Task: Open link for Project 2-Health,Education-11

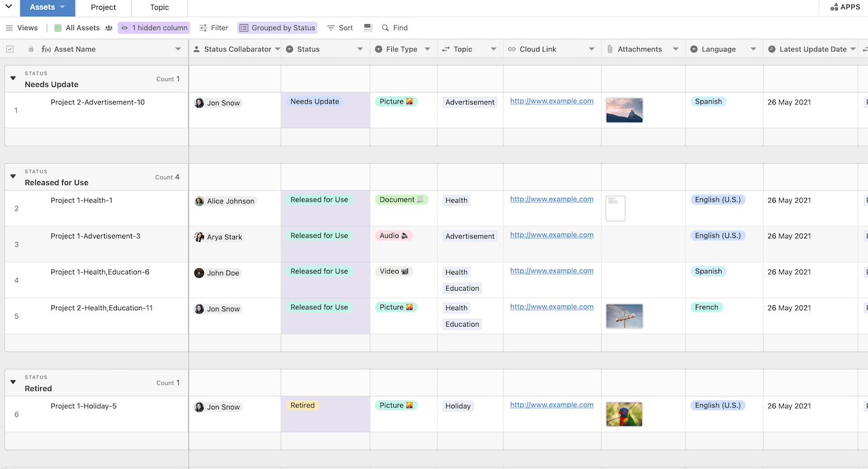Action: click(x=552, y=307)
